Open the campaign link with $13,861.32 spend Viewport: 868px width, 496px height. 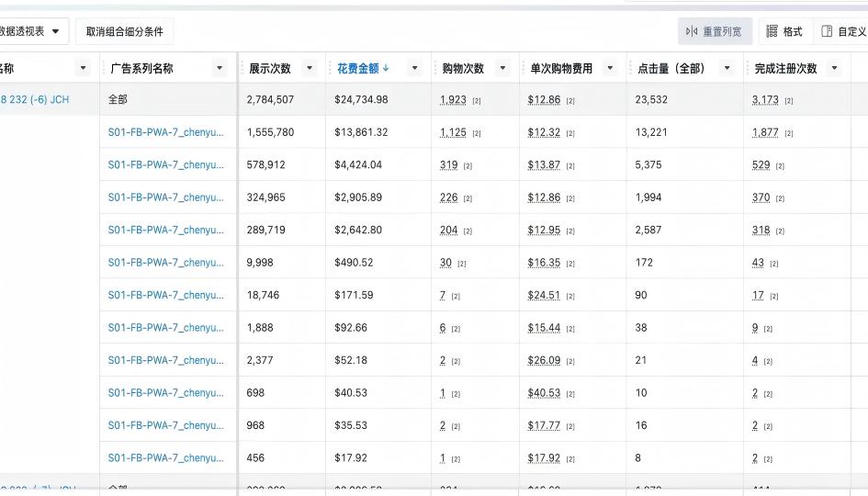[x=165, y=132]
